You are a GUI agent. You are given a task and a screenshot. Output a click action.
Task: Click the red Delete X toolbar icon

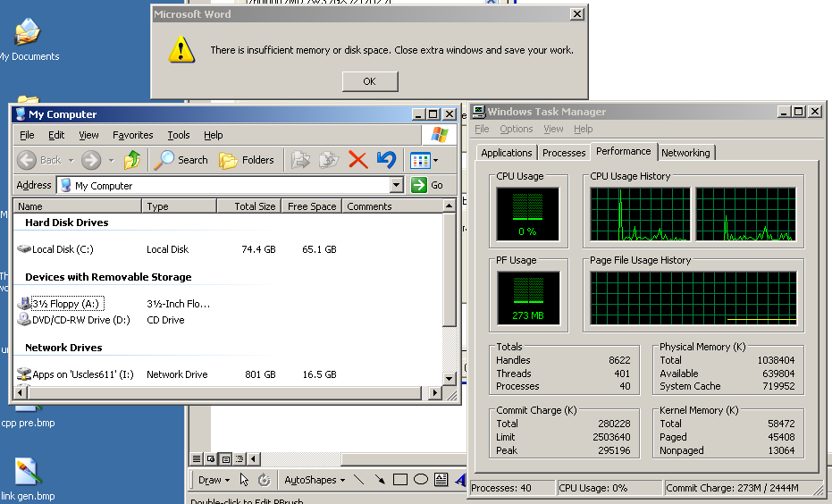click(x=358, y=160)
